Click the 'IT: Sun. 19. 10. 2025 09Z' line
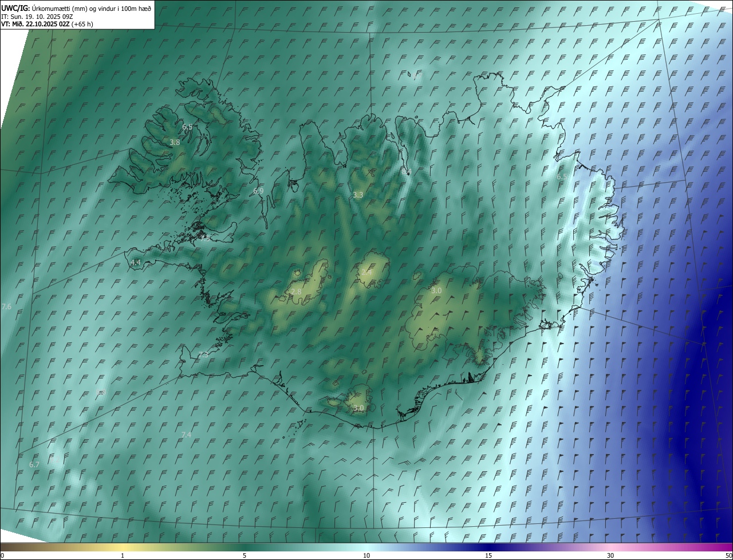 pyautogui.click(x=37, y=16)
